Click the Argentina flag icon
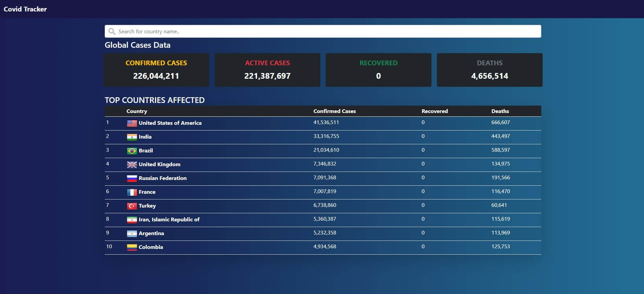644x294 pixels. tap(132, 234)
